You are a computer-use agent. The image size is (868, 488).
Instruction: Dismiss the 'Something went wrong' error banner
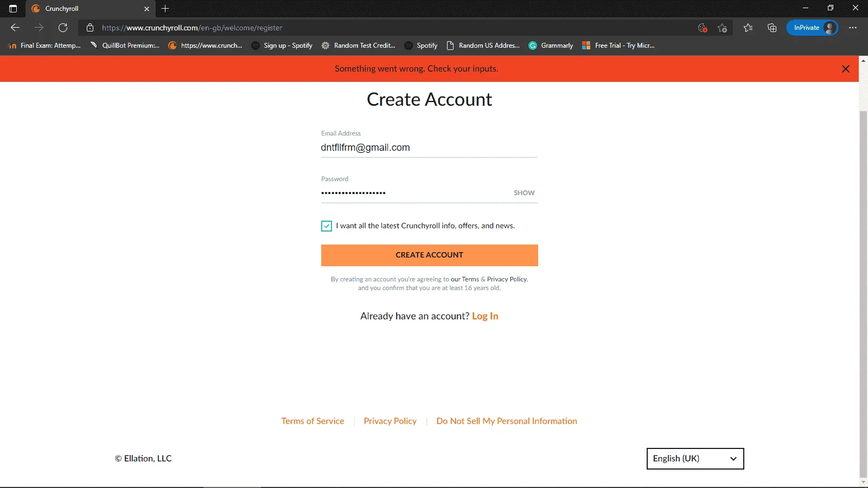click(846, 69)
